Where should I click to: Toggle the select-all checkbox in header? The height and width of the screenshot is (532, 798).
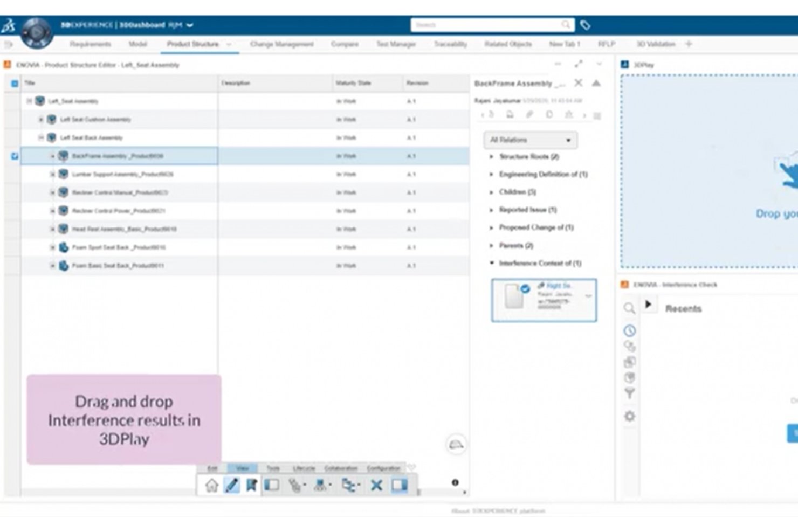(x=15, y=84)
